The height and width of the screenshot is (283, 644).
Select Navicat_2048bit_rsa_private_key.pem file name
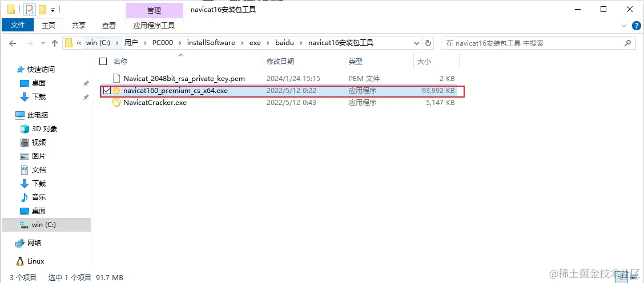pyautogui.click(x=184, y=78)
